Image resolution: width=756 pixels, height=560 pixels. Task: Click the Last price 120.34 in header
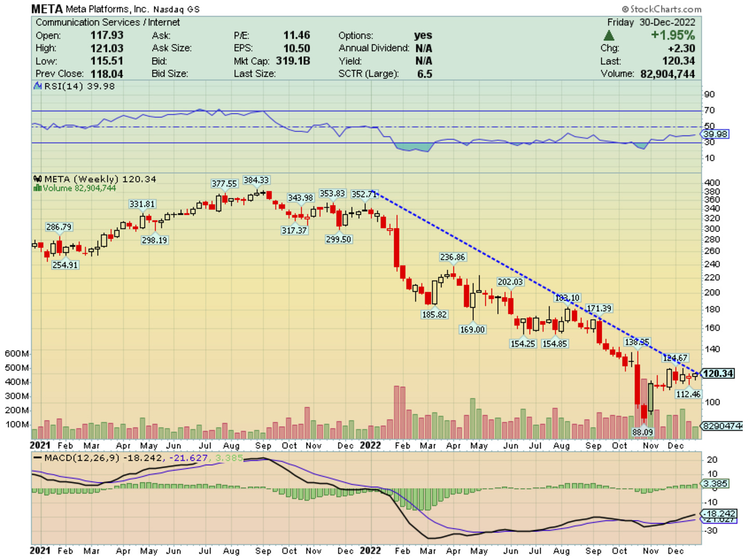click(679, 61)
